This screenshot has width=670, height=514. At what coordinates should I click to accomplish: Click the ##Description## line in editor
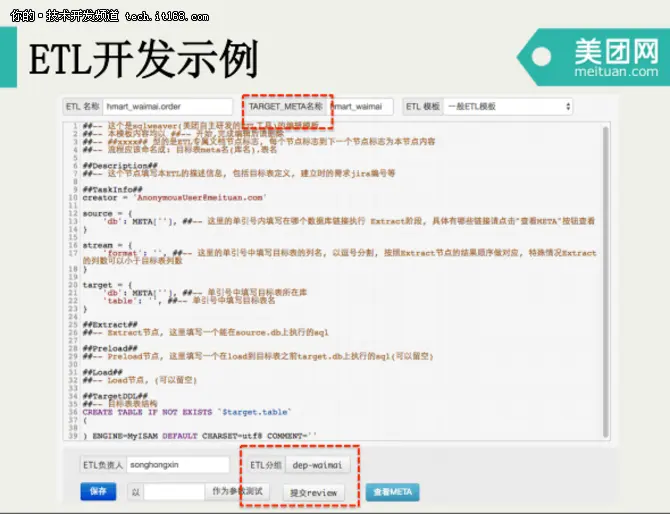point(120,165)
